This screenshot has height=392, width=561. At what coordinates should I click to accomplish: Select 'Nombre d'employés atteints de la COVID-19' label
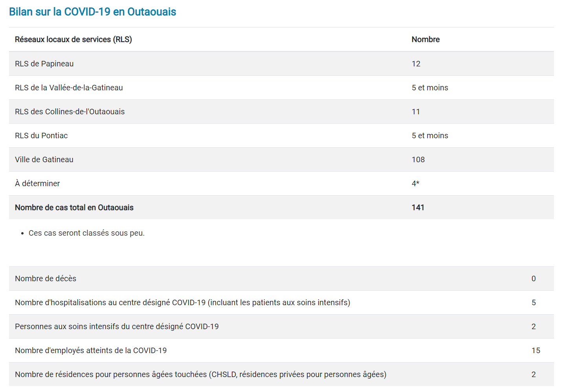pyautogui.click(x=91, y=350)
